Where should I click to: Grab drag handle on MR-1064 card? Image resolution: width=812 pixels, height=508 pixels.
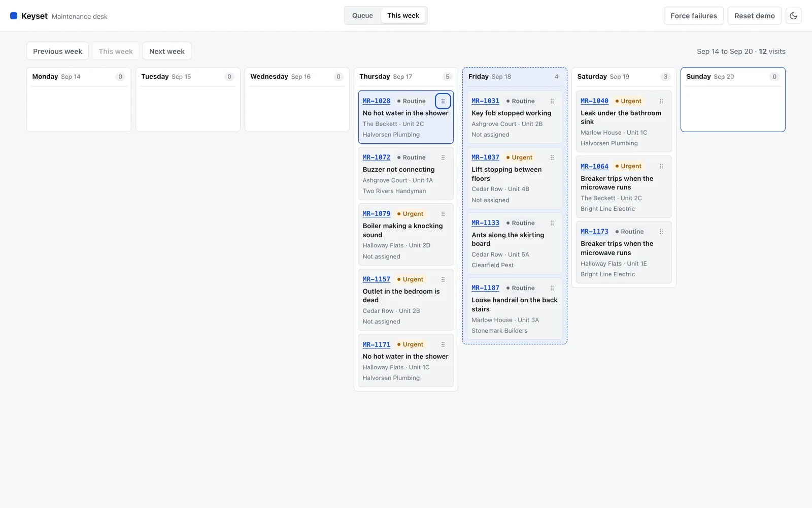[x=661, y=166]
